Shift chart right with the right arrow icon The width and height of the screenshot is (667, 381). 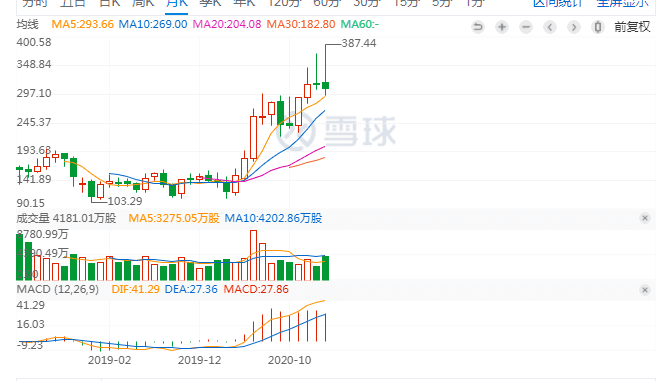point(574,27)
